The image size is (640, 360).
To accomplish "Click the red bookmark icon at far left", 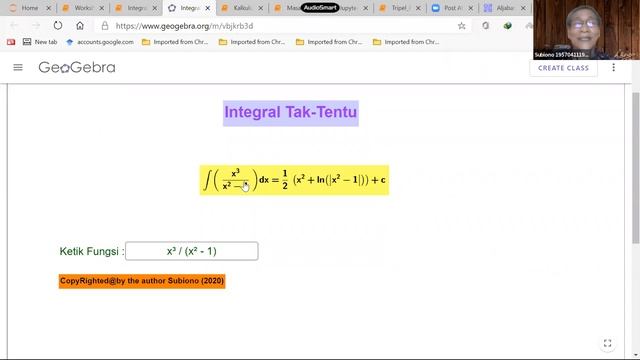I will [11, 42].
